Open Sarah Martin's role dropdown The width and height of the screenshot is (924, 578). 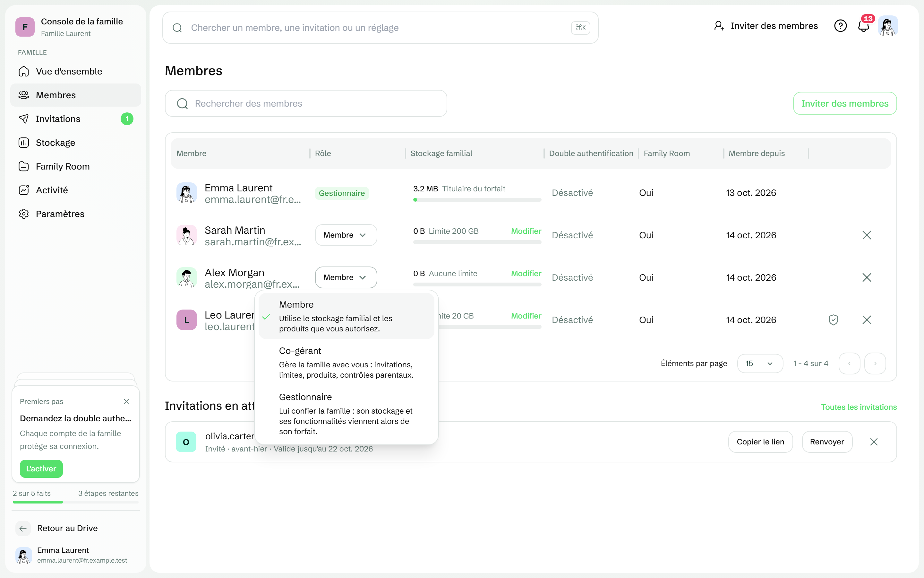coord(346,235)
